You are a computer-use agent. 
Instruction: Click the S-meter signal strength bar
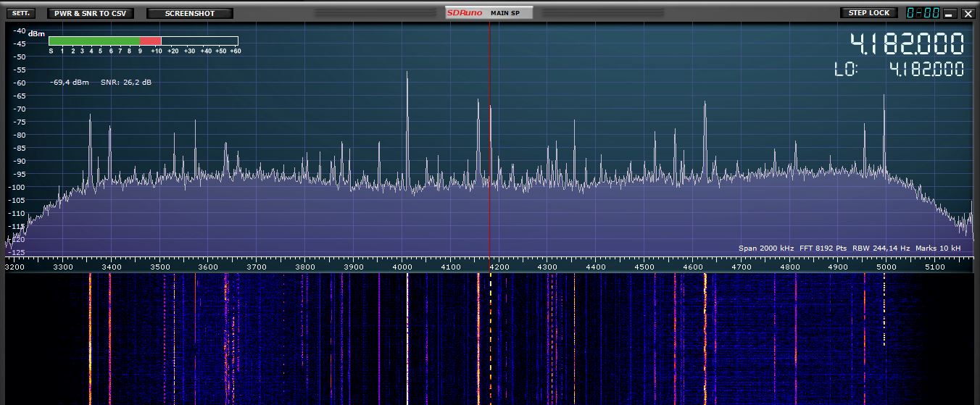point(143,41)
